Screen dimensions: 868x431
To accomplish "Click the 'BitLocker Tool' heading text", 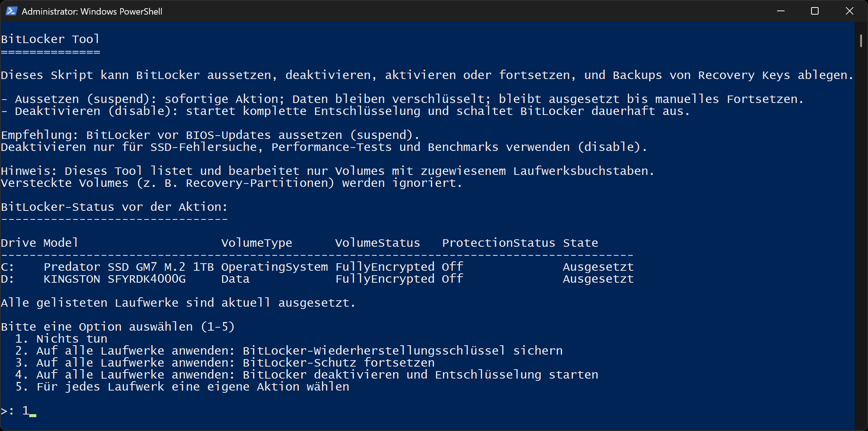I will [50, 39].
